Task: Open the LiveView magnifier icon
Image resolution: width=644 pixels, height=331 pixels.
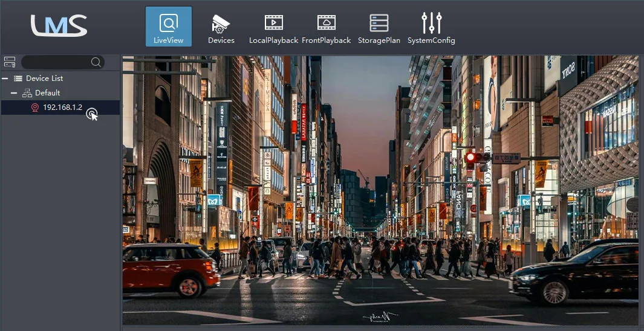Action: pos(168,22)
